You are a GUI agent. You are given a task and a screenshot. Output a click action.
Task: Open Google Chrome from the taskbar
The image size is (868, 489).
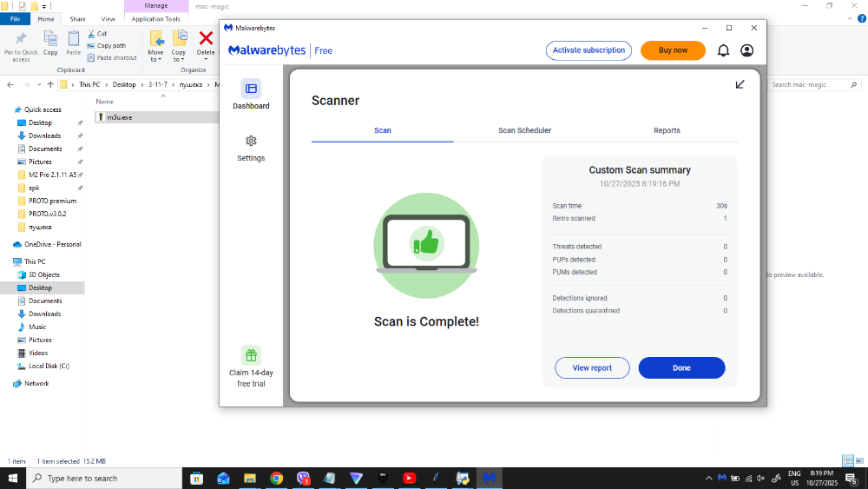pos(276,478)
